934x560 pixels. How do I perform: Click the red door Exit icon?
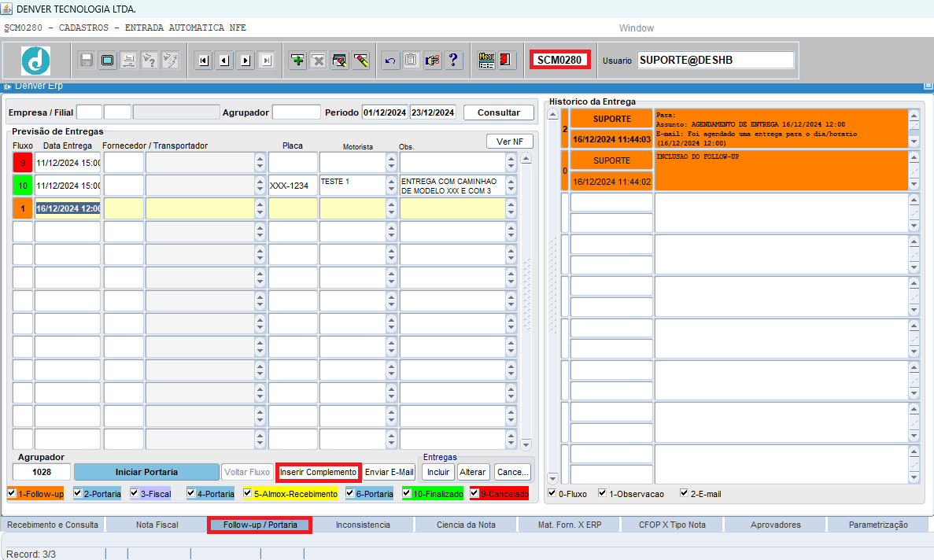click(507, 60)
